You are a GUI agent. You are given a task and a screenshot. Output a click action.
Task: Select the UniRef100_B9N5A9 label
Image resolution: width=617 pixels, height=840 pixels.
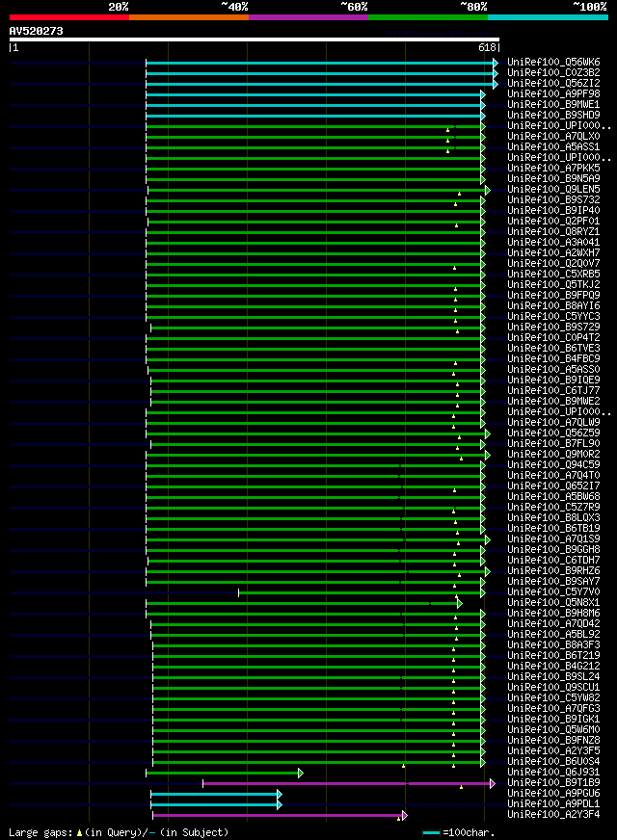553,179
